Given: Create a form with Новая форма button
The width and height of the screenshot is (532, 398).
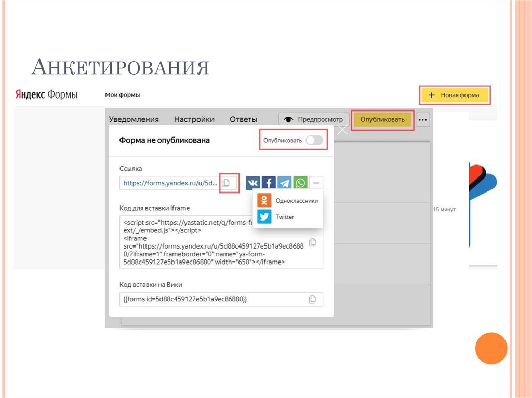Looking at the screenshot, I should [455, 95].
